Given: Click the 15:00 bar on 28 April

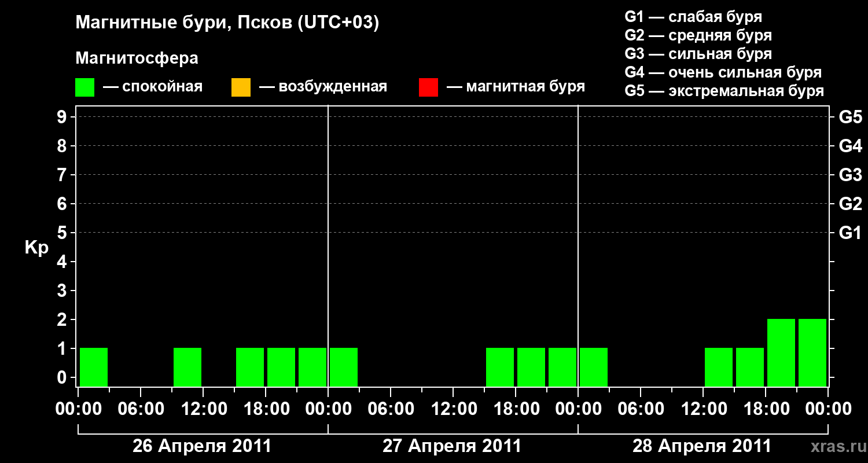Looking at the screenshot, I should [x=750, y=367].
